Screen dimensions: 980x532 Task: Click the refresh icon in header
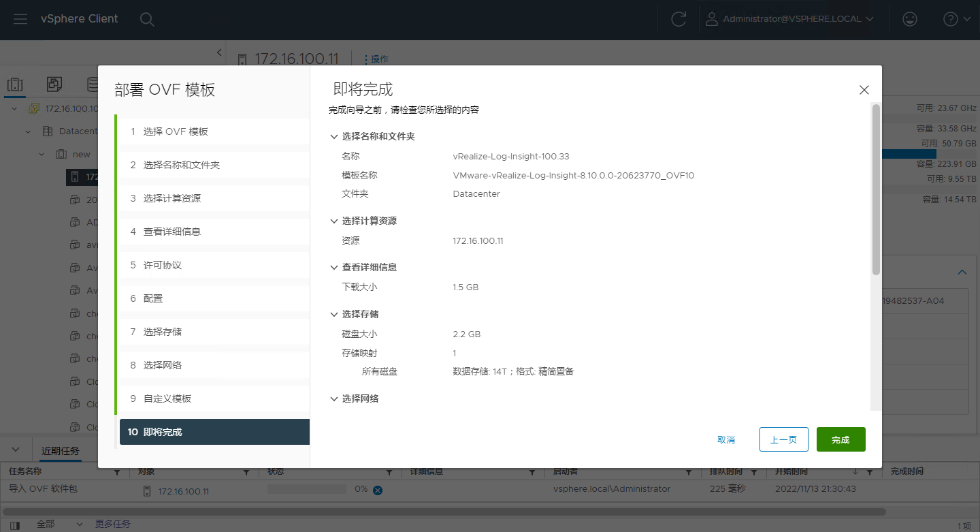(678, 19)
